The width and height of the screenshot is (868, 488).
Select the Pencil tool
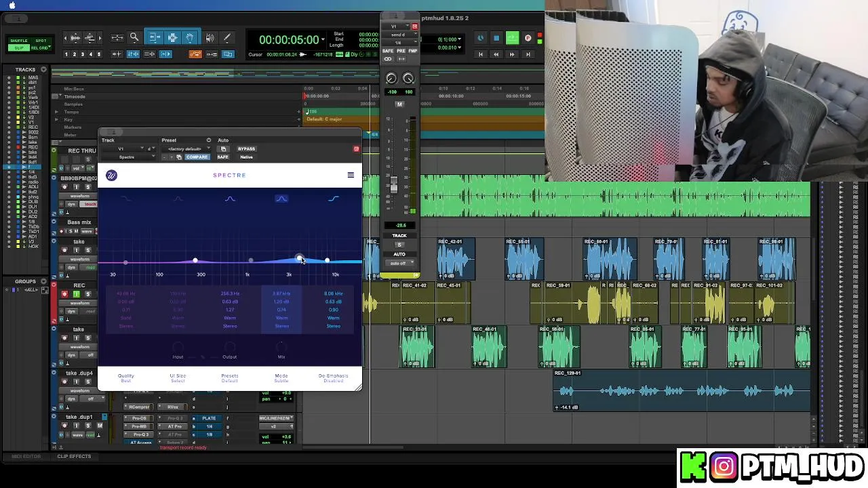(x=226, y=38)
